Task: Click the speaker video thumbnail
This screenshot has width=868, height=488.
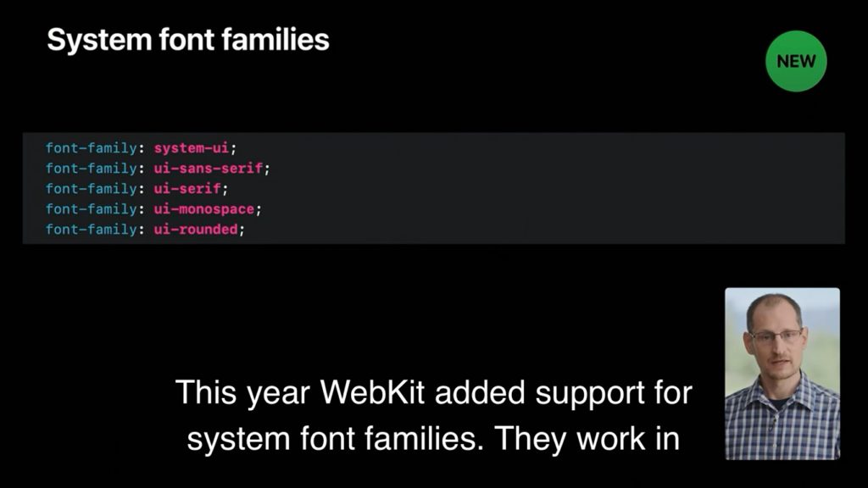Action: [x=782, y=374]
